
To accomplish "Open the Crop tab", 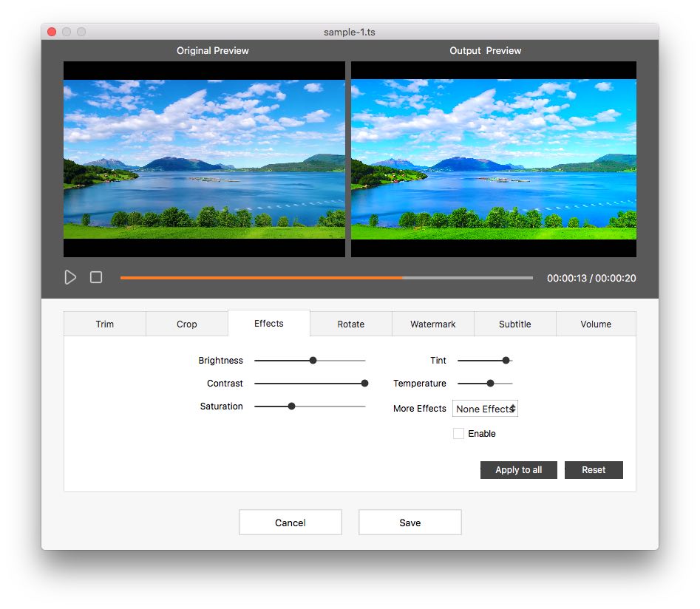I will (x=186, y=324).
